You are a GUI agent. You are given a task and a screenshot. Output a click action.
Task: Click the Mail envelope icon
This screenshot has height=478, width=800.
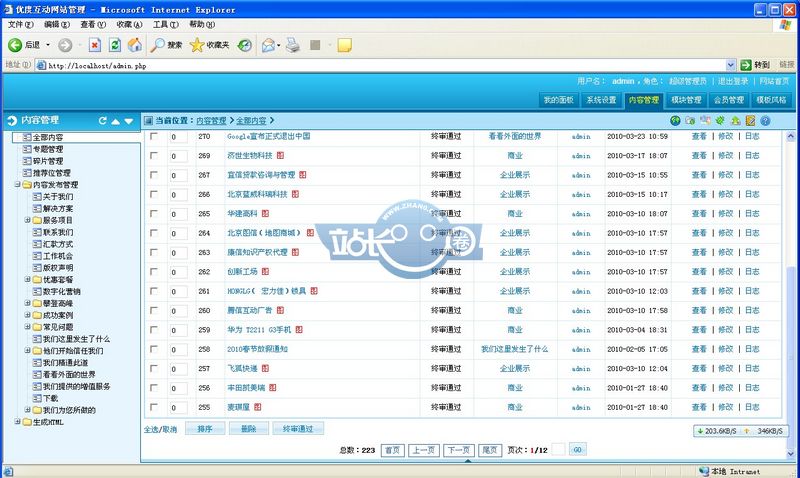pos(268,45)
